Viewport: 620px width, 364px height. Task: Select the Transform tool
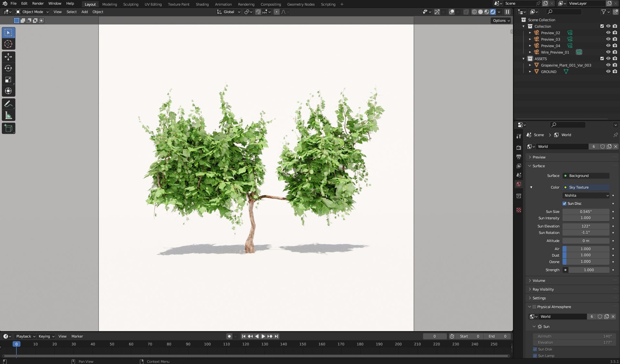[x=8, y=91]
